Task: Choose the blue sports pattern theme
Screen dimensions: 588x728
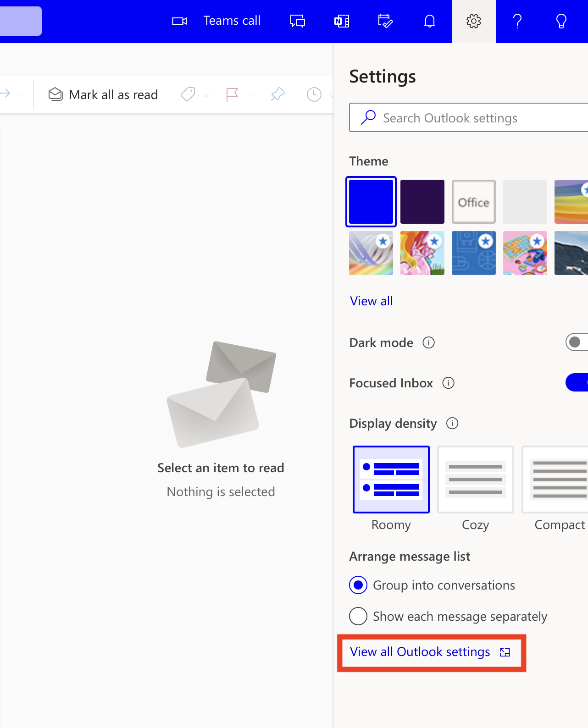Action: (474, 253)
